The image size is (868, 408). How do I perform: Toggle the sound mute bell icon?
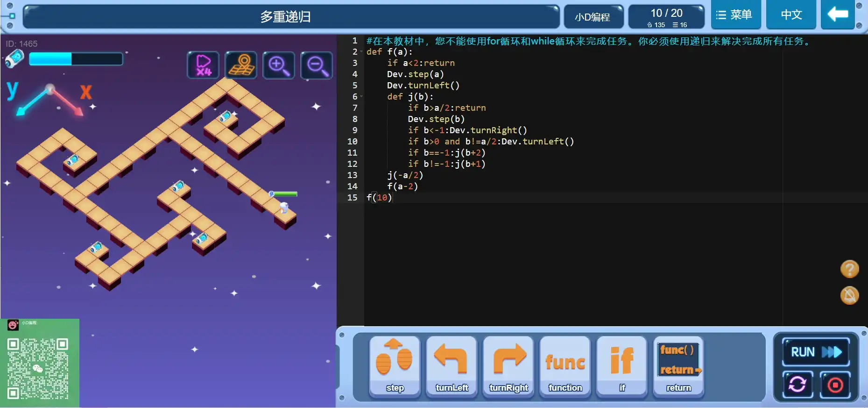click(x=849, y=295)
